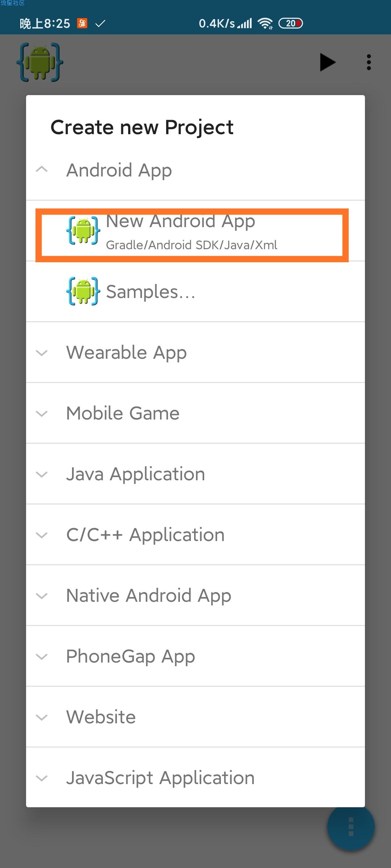Open the three-dot overflow menu
Screen dimensions: 391x868
pyautogui.click(x=369, y=62)
